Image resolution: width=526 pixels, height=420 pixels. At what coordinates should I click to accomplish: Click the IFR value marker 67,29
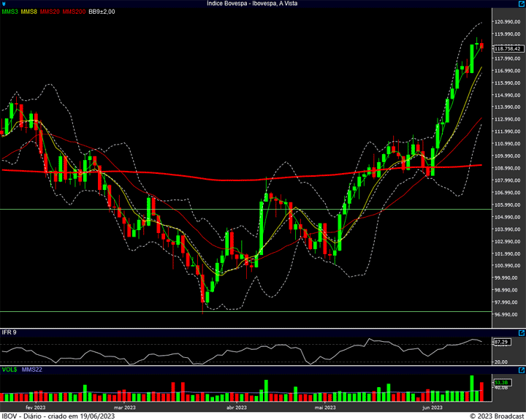pos(501,342)
